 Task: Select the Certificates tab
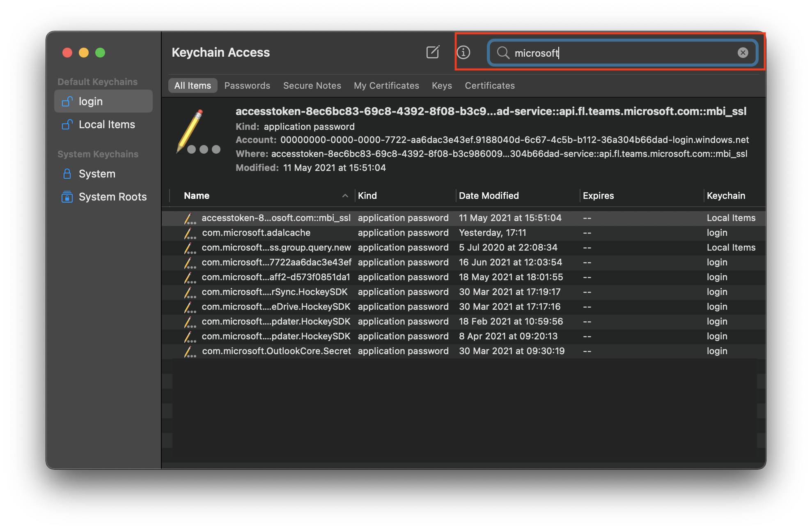490,85
